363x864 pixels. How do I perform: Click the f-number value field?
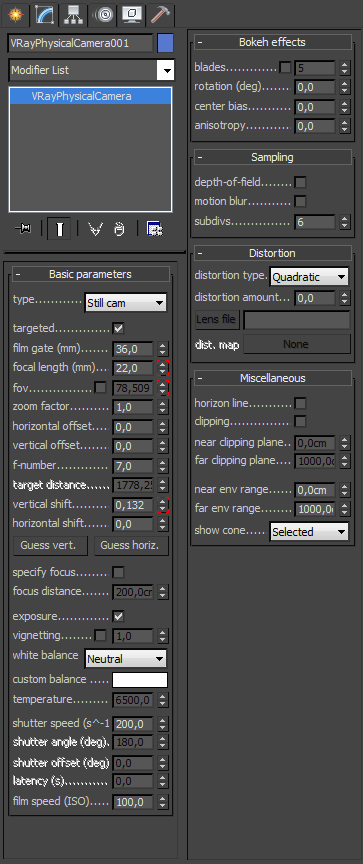coord(133,466)
